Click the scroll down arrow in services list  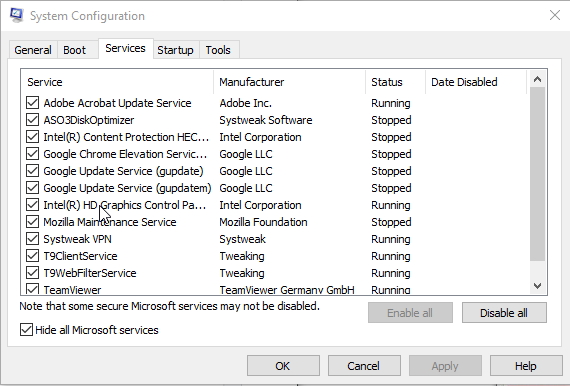tap(537, 286)
